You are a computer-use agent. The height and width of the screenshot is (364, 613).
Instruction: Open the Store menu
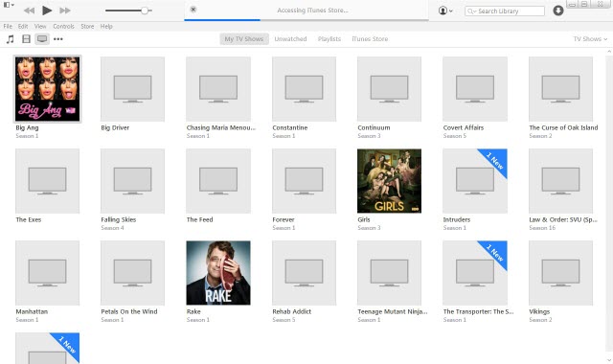[x=87, y=26]
